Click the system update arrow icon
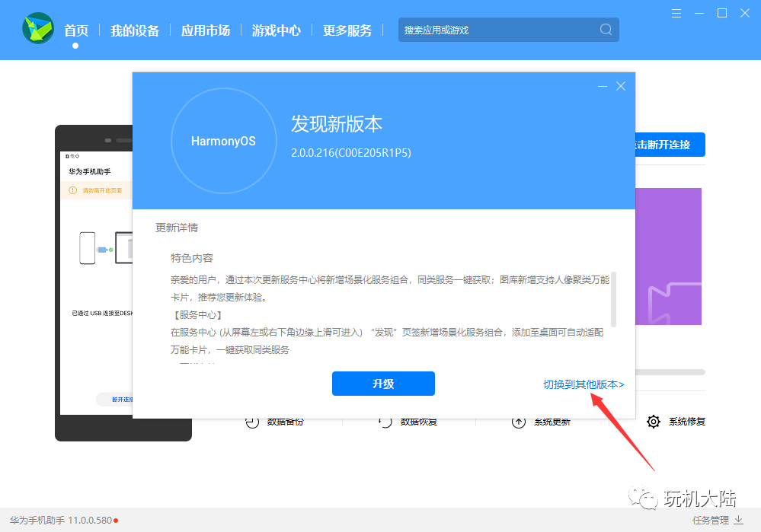The width and height of the screenshot is (761, 532). click(518, 422)
